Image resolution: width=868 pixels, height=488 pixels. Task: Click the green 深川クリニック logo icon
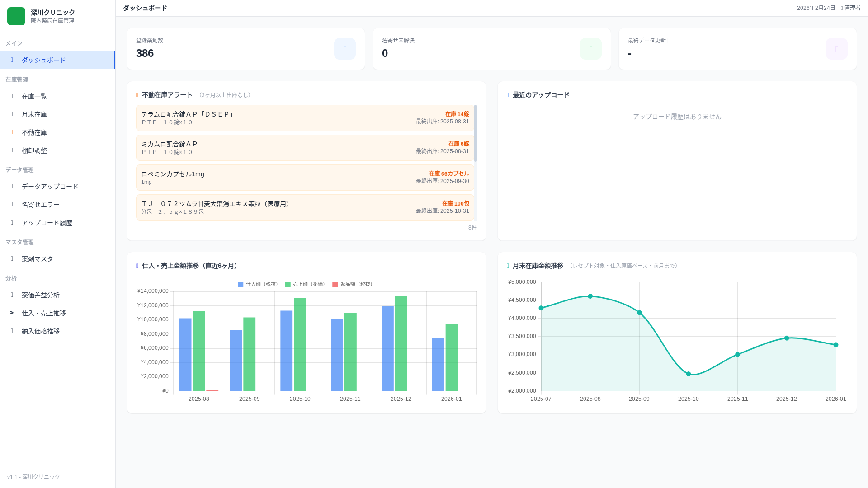pos(16,16)
